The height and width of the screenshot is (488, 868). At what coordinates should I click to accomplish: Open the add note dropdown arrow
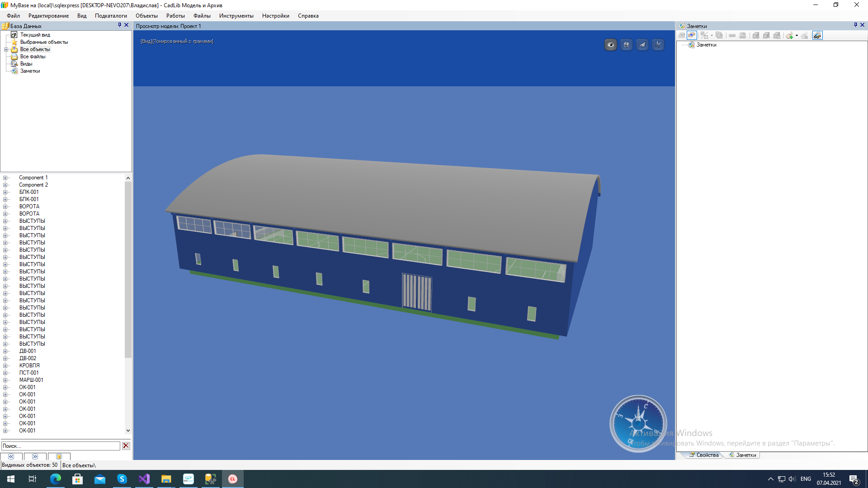(797, 36)
